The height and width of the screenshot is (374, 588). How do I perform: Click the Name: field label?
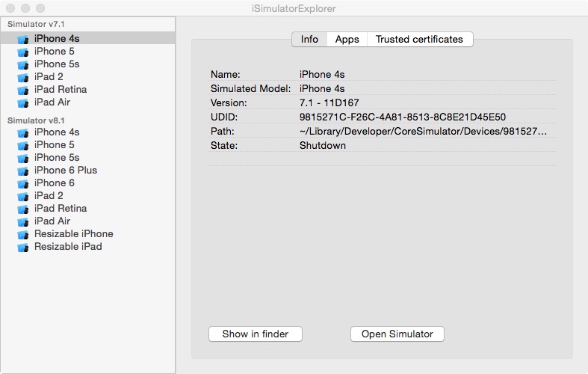(225, 74)
